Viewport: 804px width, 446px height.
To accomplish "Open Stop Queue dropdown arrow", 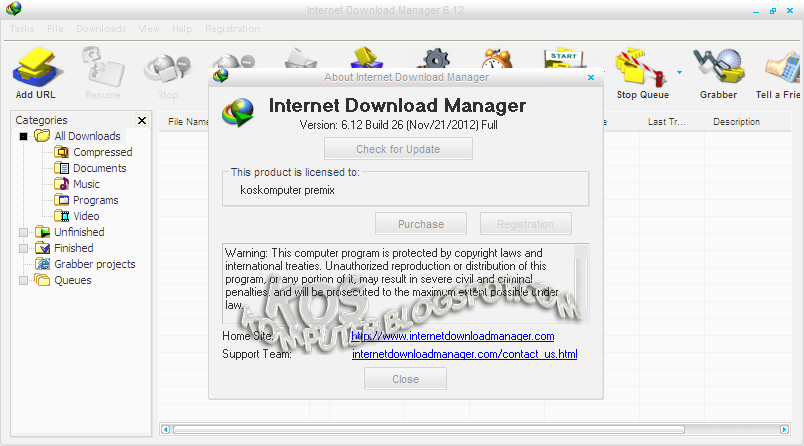I will tap(679, 72).
